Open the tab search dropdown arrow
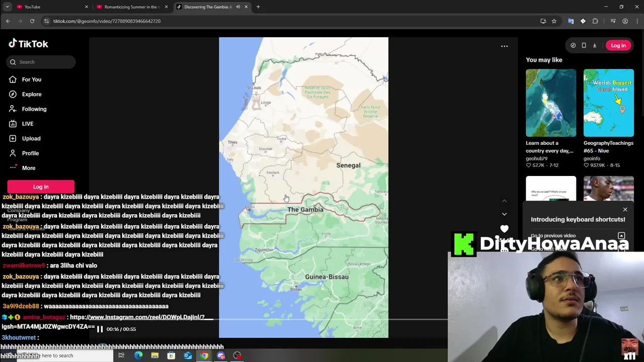Screen dimensions: 644x362 [x=7, y=7]
